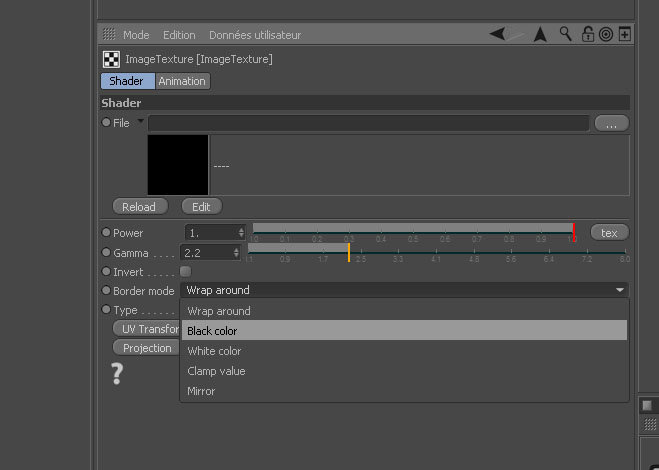
Task: Click the Reload button
Action: click(140, 206)
